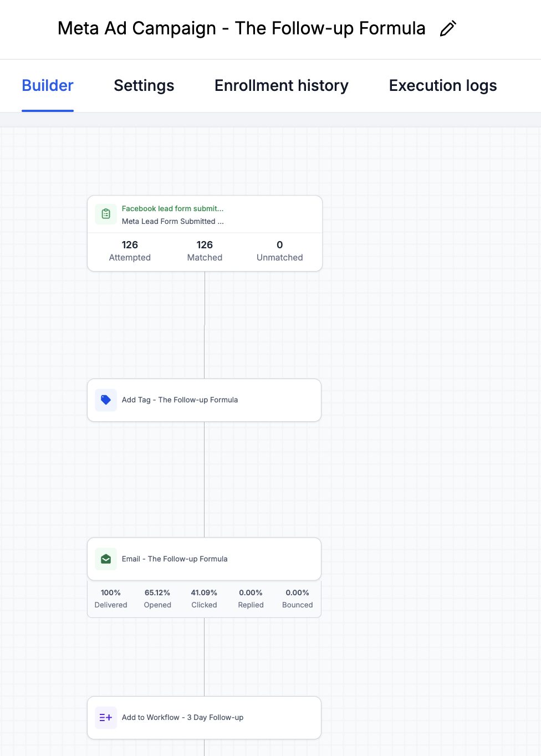Click the Facebook lead form submit... trigger title
Screen dimensions: 541x756
[172, 208]
